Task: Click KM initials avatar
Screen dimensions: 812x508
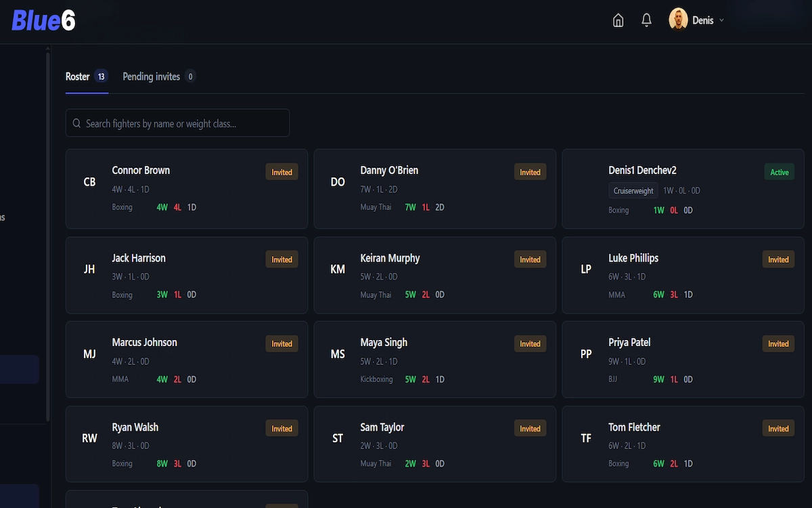Action: click(338, 270)
